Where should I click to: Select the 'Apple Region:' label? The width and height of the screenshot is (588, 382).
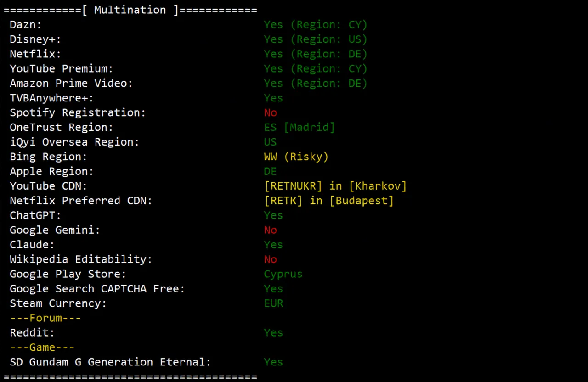tap(52, 172)
